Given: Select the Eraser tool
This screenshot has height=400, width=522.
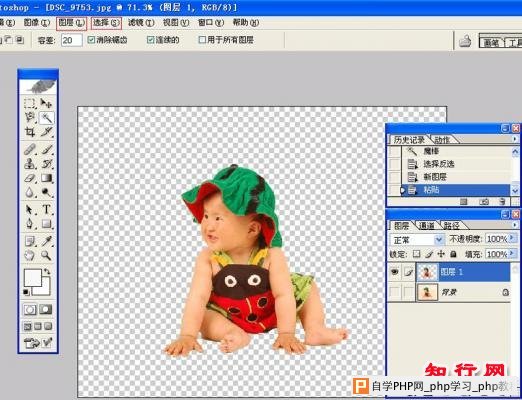Looking at the screenshot, I should [30, 178].
